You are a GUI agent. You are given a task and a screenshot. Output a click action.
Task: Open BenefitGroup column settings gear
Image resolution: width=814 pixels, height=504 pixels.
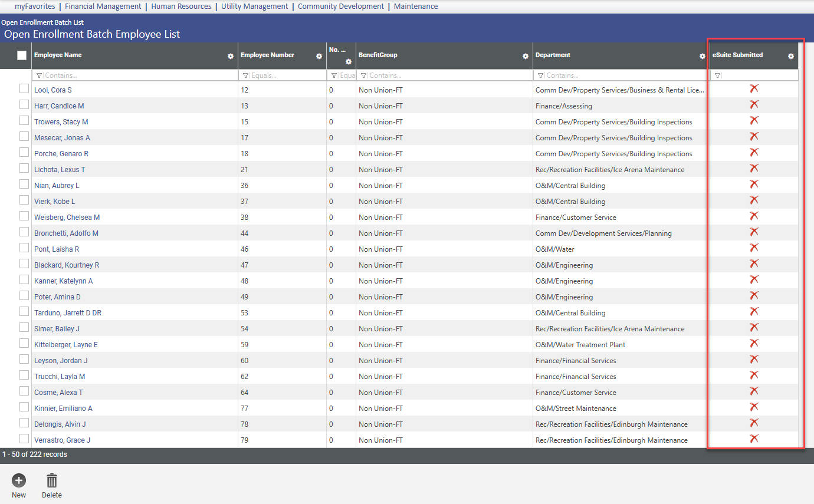[x=526, y=57]
